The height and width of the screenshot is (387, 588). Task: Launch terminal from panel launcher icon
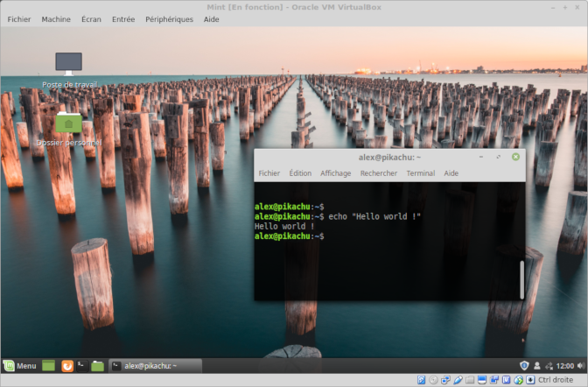[81, 365]
